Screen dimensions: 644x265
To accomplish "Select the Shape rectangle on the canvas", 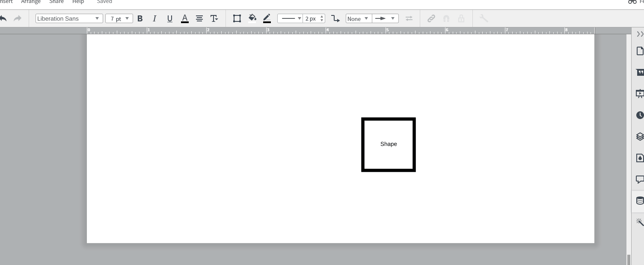I will (388, 144).
